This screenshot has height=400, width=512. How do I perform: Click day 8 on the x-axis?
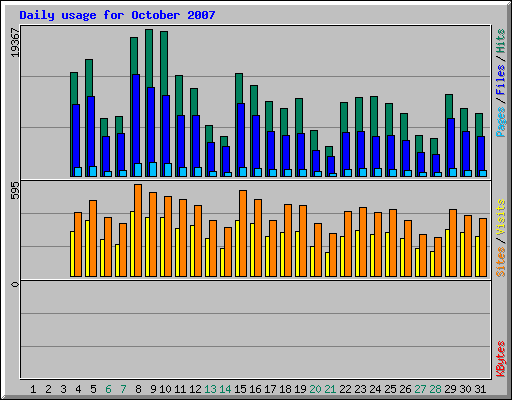(x=138, y=389)
